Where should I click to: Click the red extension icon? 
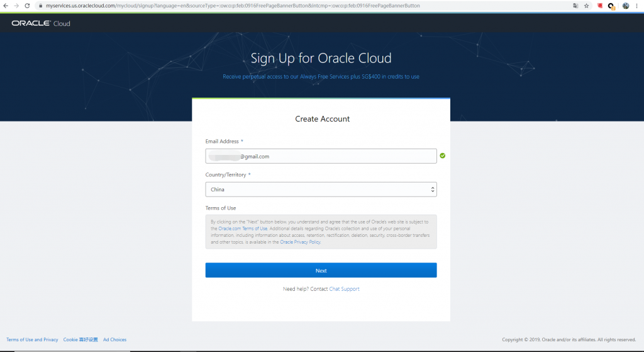[x=599, y=6]
